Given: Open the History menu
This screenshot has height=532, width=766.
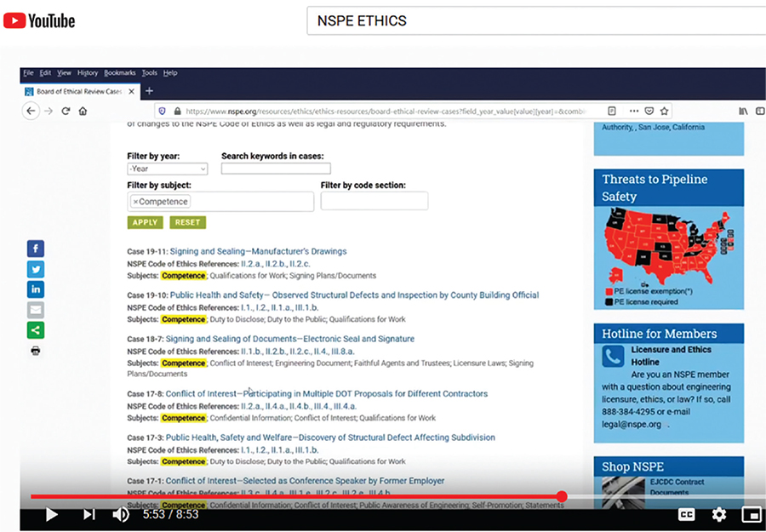Looking at the screenshot, I should pyautogui.click(x=88, y=73).
